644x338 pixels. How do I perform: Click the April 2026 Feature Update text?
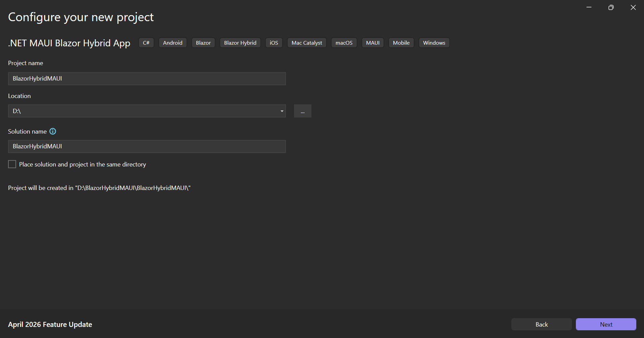[50, 325]
